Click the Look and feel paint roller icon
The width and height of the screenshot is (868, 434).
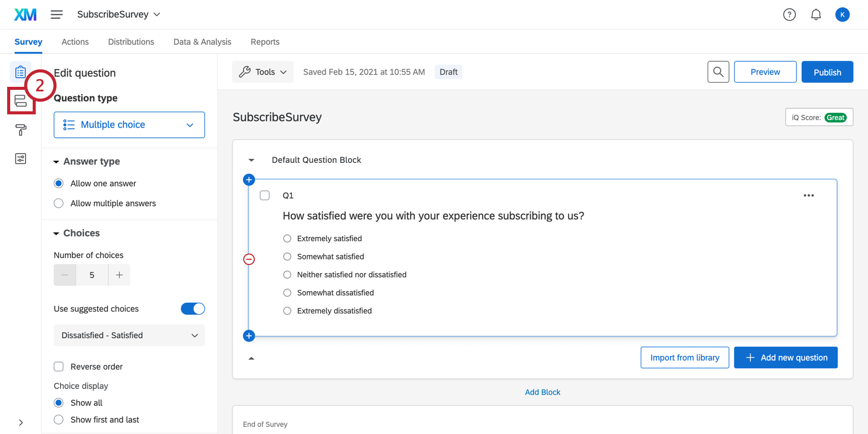pyautogui.click(x=20, y=130)
